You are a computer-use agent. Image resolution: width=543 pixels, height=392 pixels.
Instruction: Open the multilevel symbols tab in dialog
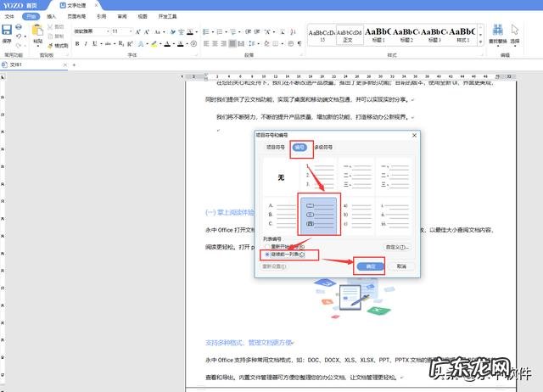[323, 147]
